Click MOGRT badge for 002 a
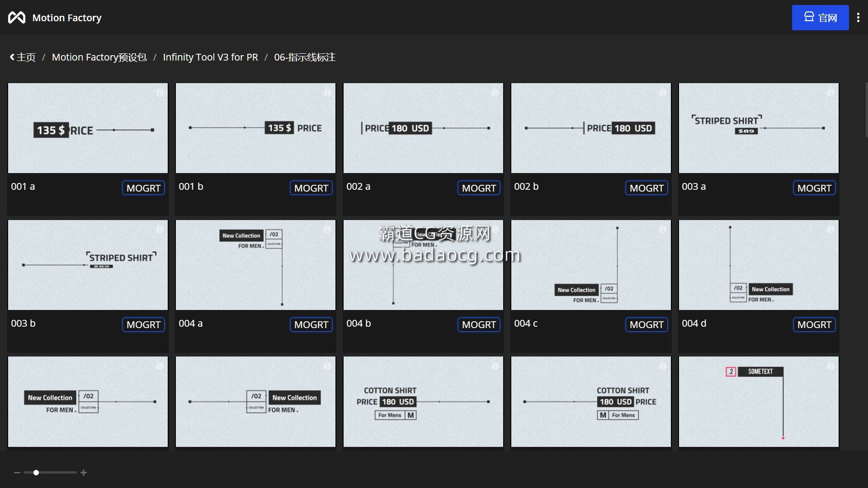The height and width of the screenshot is (488, 868). click(x=479, y=188)
